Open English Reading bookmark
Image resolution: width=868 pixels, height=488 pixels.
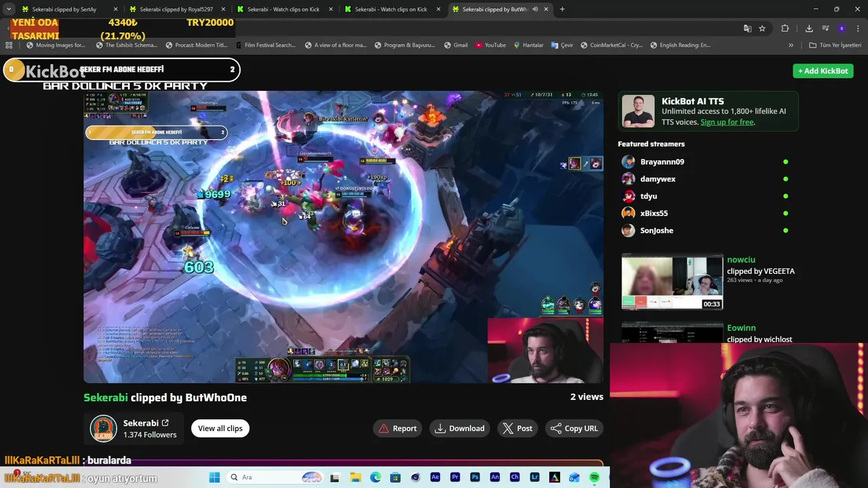tap(680, 45)
